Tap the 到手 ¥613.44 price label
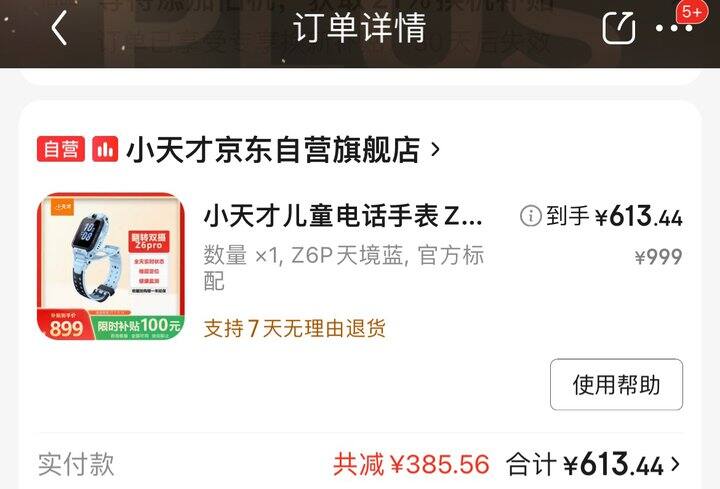Screen dimensions: 720x489 click(x=614, y=216)
